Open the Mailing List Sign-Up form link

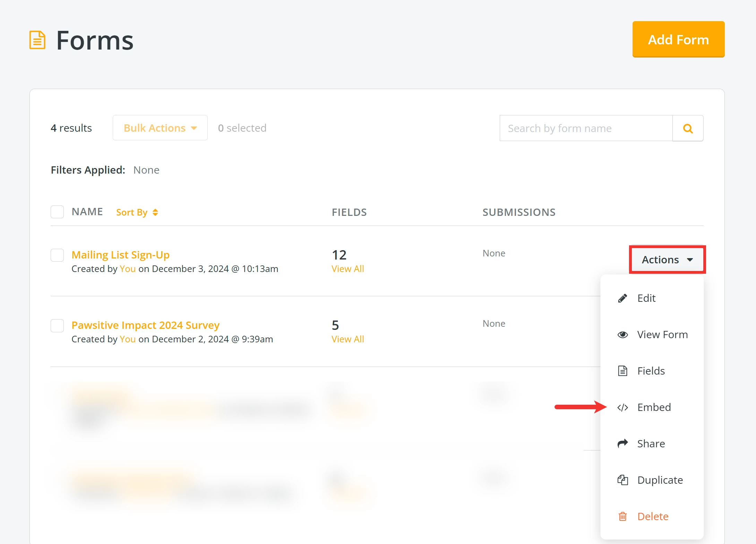coord(120,255)
